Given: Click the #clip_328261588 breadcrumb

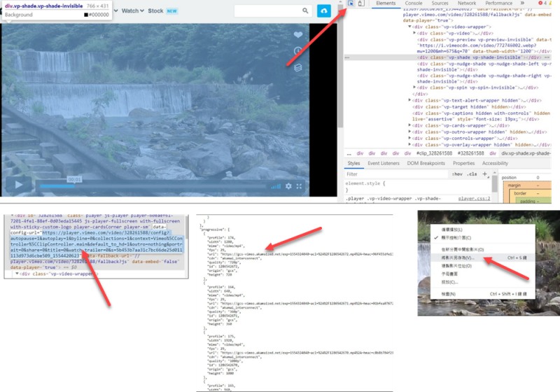Looking at the screenshot, I should pos(434,153).
